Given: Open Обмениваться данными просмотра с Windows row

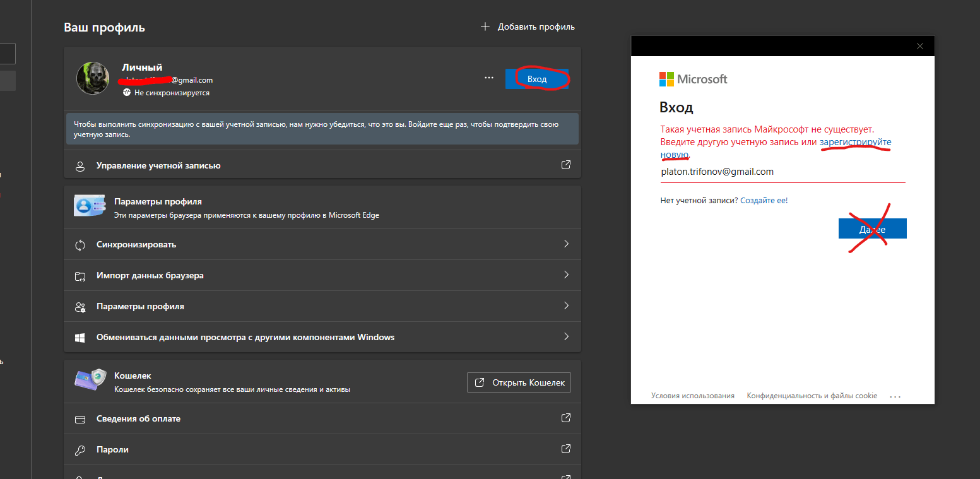Looking at the screenshot, I should (322, 337).
